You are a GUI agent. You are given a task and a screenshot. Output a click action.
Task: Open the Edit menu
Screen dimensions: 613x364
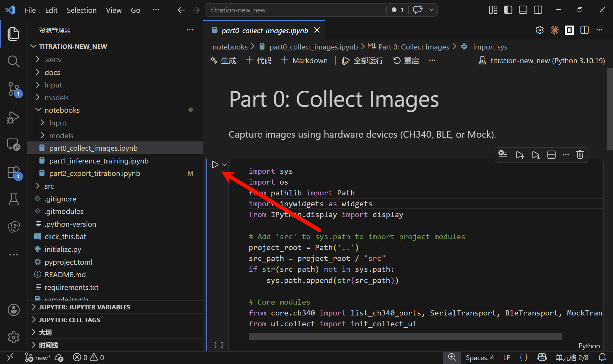pos(51,10)
